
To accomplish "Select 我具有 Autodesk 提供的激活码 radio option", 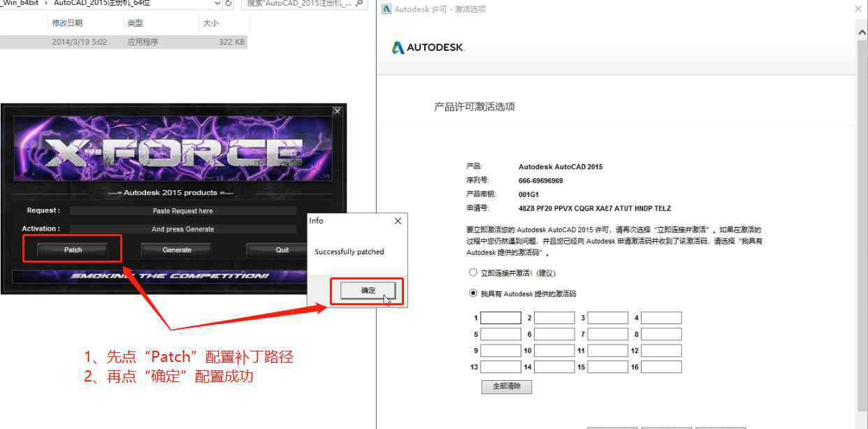I will [473, 293].
